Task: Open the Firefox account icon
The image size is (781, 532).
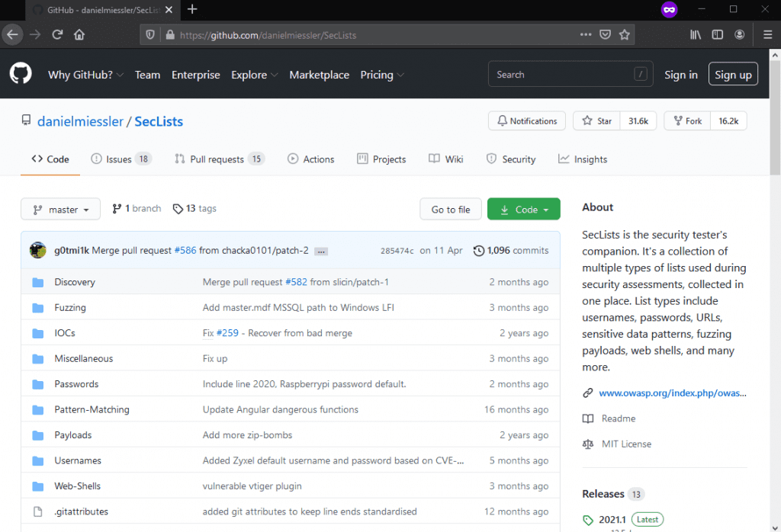Action: tap(740, 34)
